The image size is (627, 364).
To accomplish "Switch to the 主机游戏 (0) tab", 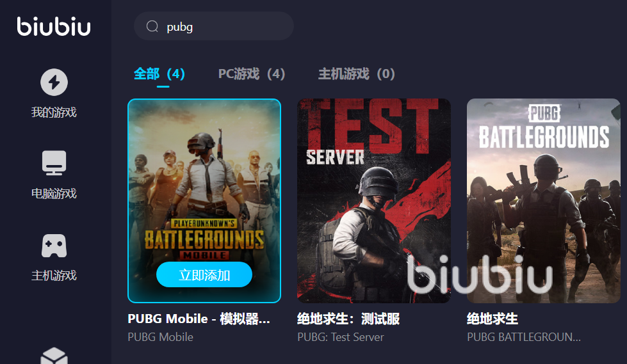I will 356,74.
